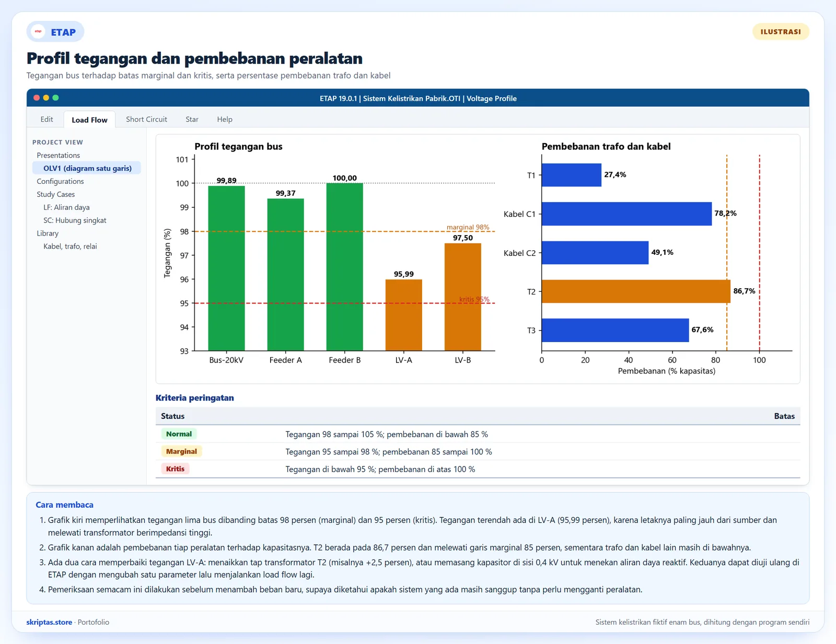Click the orange T2 loading bar
The width and height of the screenshot is (836, 644).
(x=636, y=291)
